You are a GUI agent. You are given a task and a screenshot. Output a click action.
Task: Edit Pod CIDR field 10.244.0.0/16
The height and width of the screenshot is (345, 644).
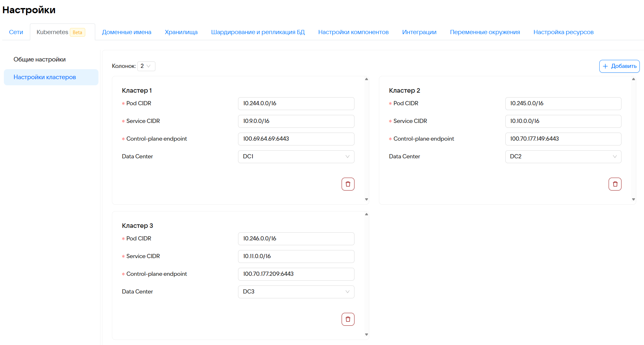(296, 104)
